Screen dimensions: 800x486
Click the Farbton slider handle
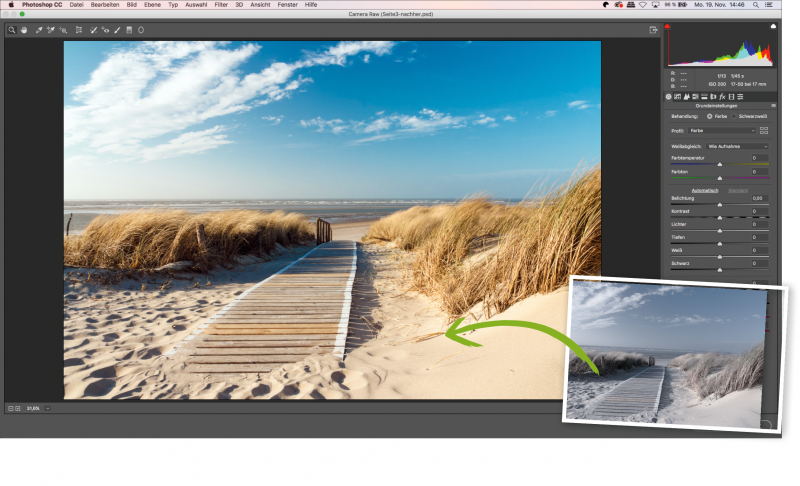[x=720, y=178]
